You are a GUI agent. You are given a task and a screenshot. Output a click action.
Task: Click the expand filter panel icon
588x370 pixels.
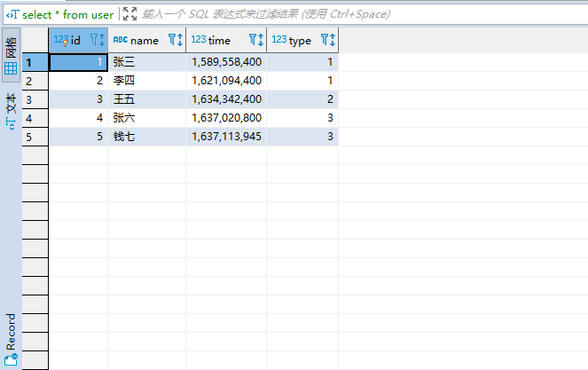(129, 14)
